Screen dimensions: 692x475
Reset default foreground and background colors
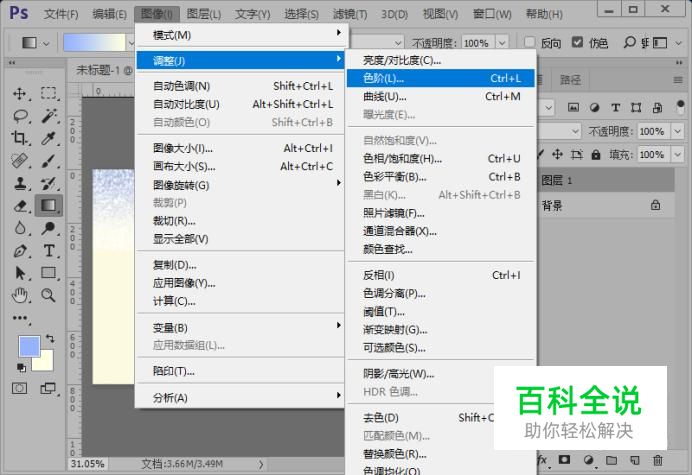(x=21, y=367)
